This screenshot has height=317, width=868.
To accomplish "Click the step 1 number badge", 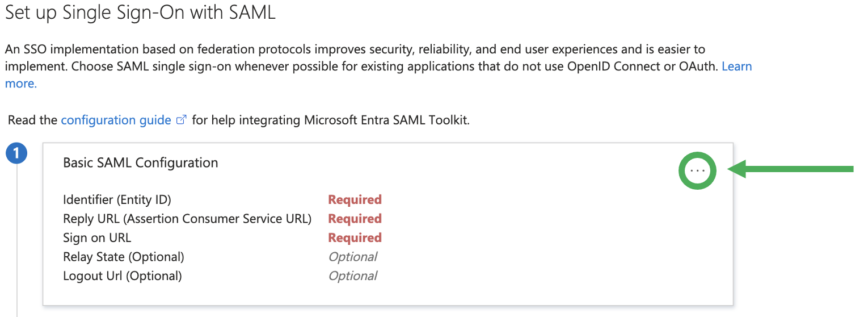I will (16, 153).
